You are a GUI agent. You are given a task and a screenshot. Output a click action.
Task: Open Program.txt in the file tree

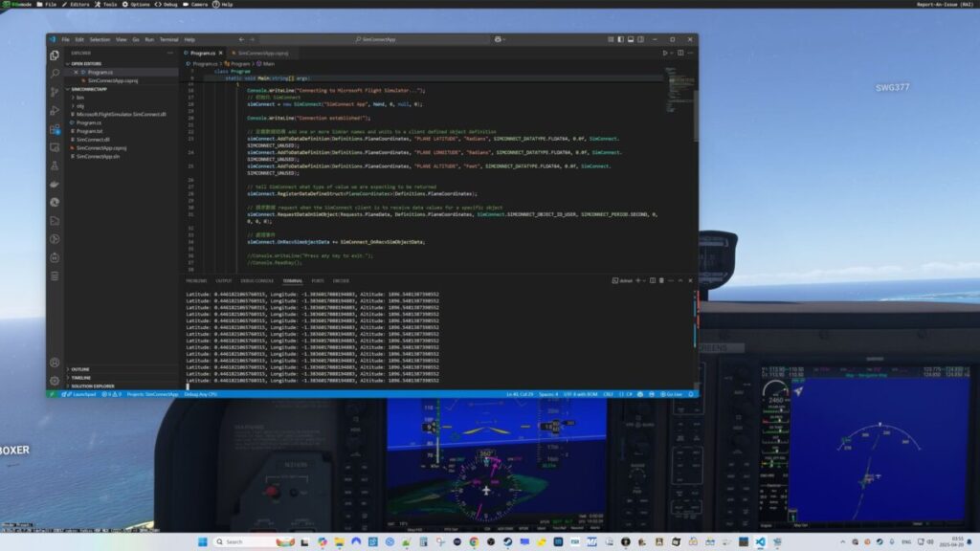pos(89,131)
